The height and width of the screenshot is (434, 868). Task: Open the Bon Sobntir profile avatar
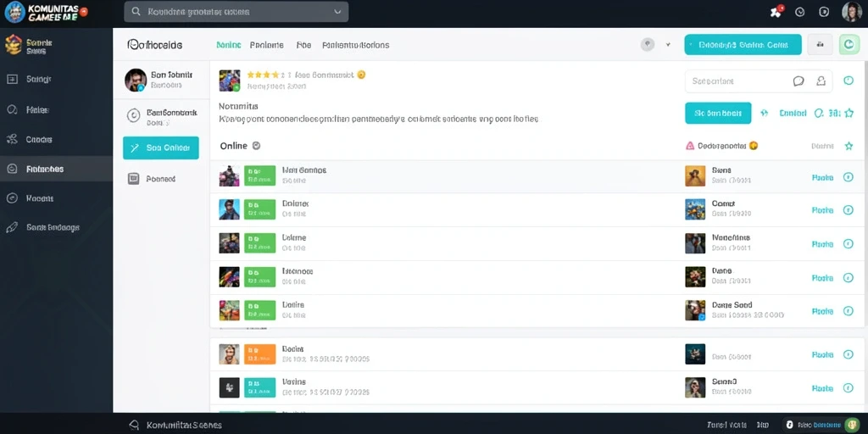click(136, 81)
